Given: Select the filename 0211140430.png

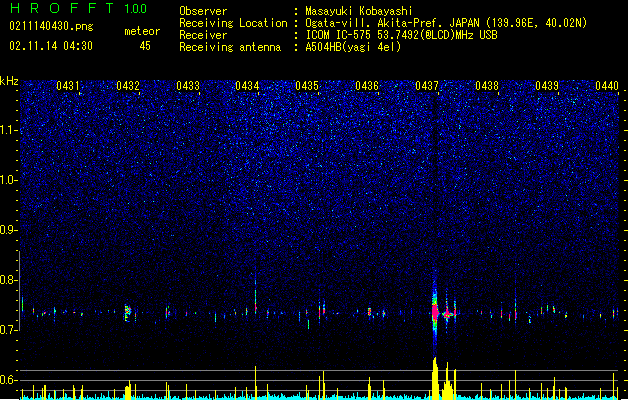Looking at the screenshot, I should (51, 27).
